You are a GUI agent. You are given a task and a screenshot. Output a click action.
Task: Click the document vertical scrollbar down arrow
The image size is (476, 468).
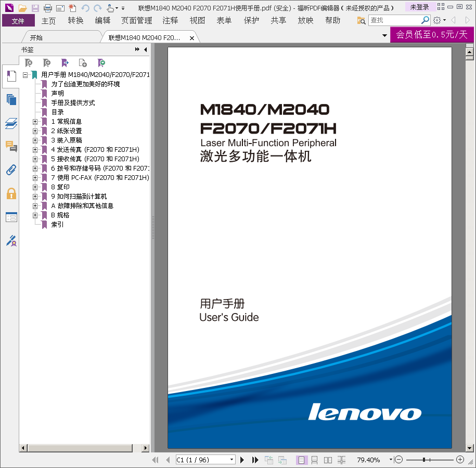coord(470,448)
